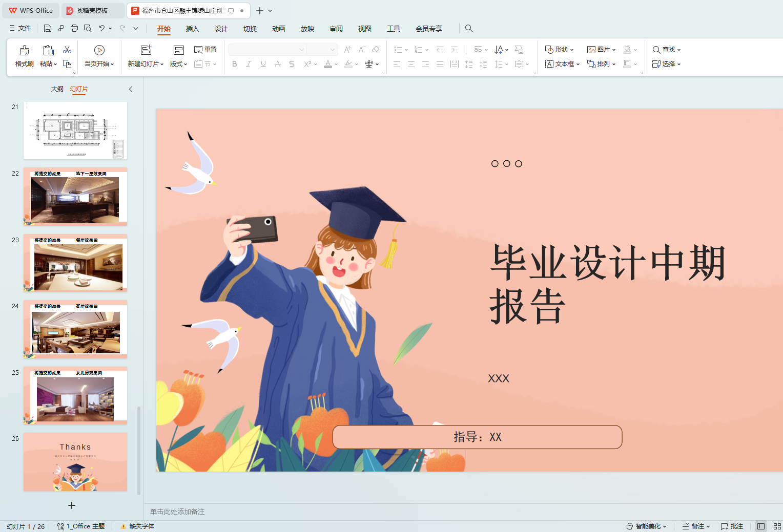The width and height of the screenshot is (783, 532).
Task: Open the File (文件) menu
Action: point(20,28)
